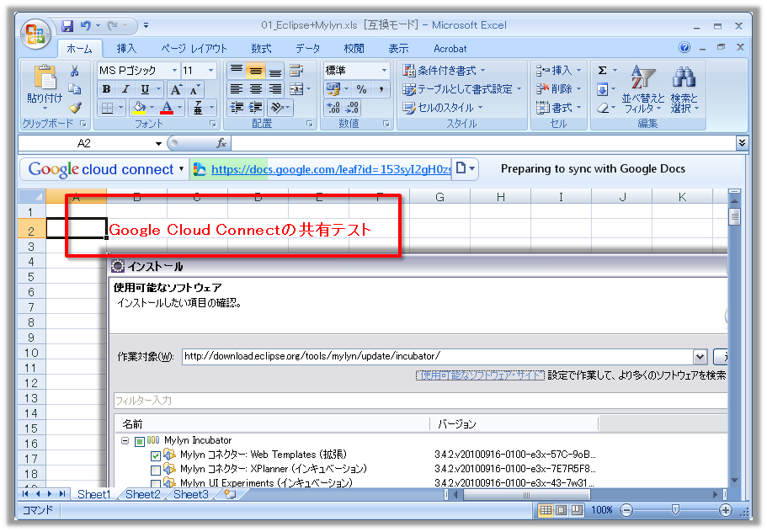Open the データ ribbon tab
This screenshot has height=532, width=767.
point(307,49)
